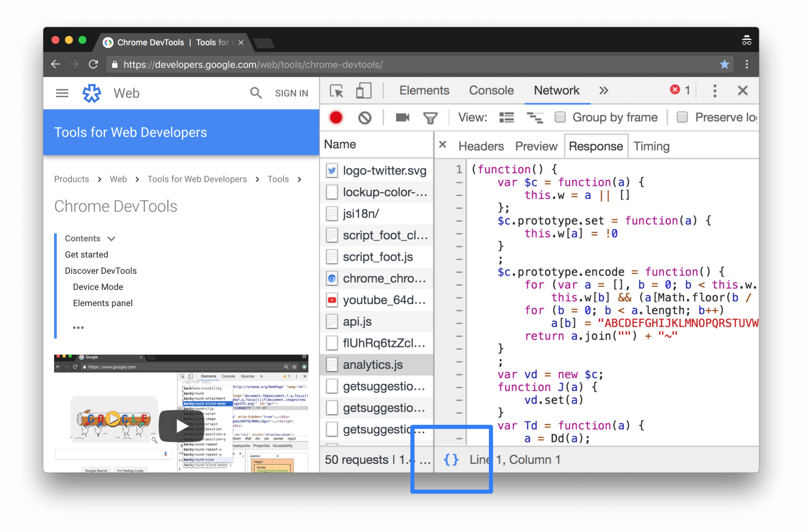808x532 pixels.
Task: Select analytics.js in the network list
Action: click(x=371, y=364)
